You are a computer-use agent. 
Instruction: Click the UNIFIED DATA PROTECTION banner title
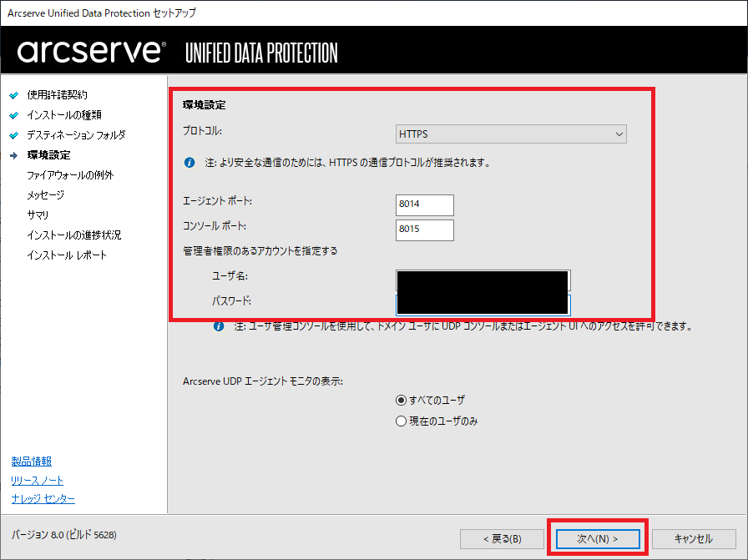click(261, 53)
